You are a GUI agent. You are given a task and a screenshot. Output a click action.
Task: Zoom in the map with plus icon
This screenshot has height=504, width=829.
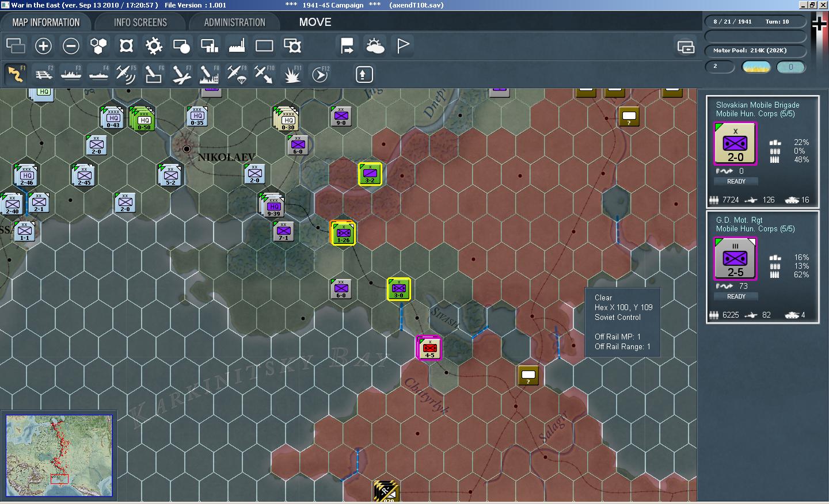[43, 45]
